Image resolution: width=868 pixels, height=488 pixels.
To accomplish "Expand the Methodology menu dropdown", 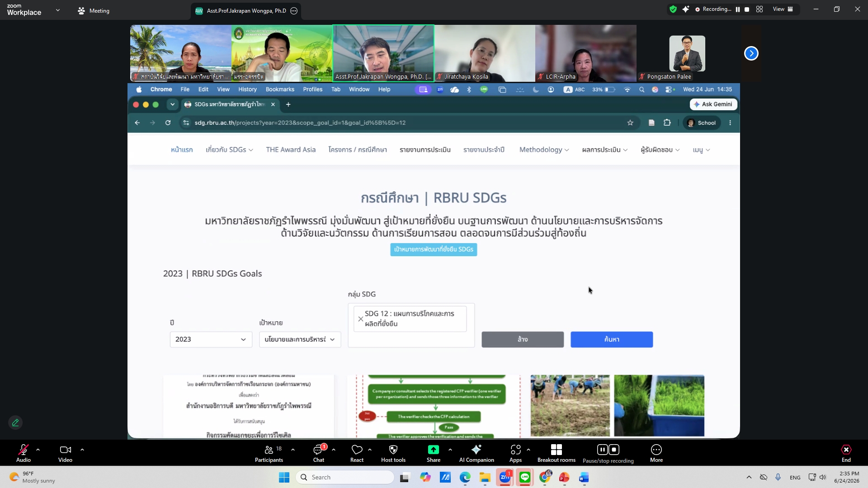I will (544, 150).
